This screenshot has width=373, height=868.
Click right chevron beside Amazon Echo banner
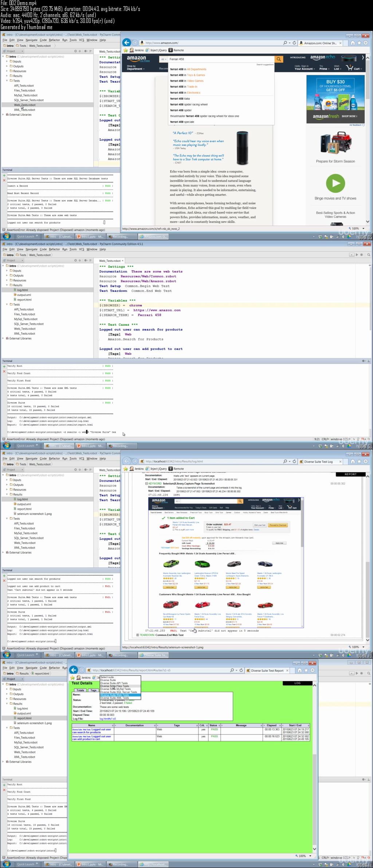(363, 58)
